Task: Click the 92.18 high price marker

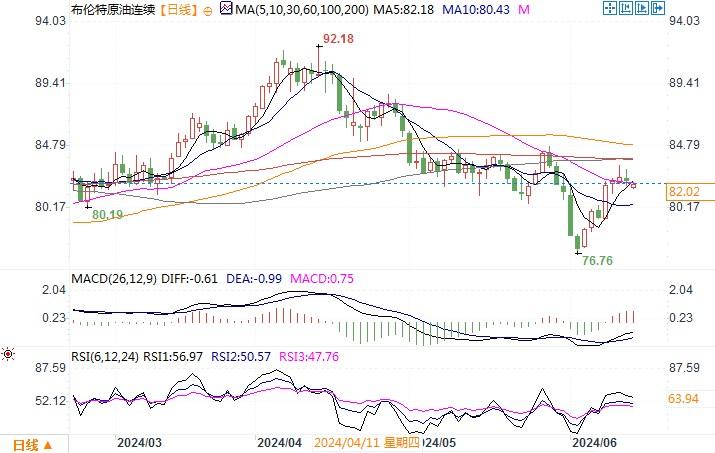Action: 338,39
